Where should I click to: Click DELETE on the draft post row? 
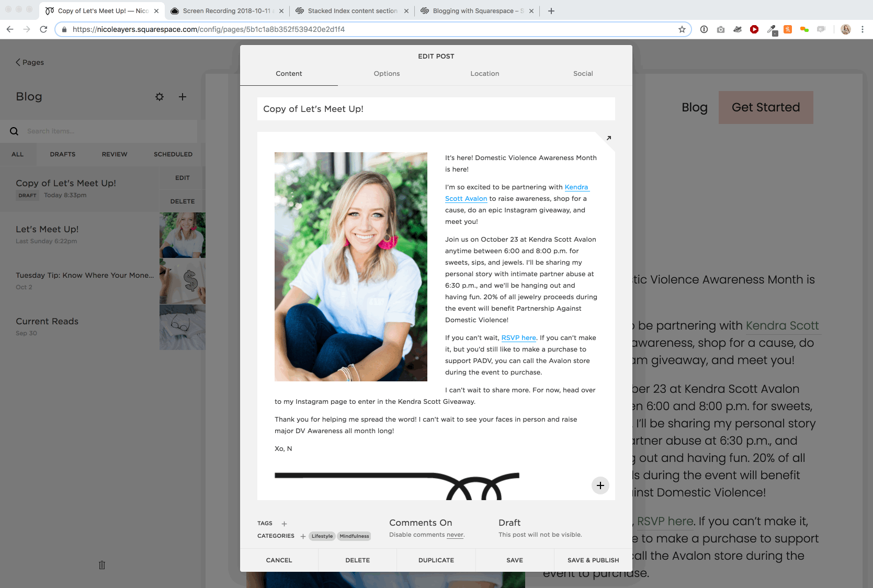[x=183, y=201]
